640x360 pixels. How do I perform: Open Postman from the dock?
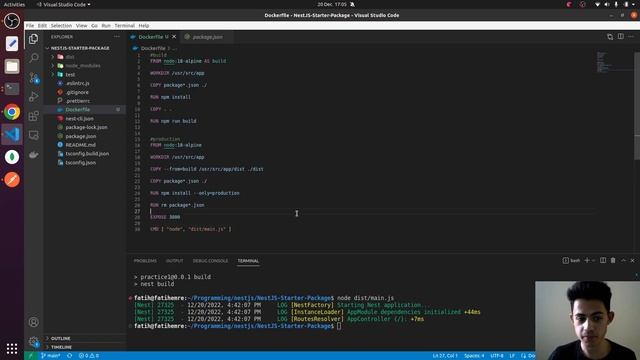(x=12, y=180)
